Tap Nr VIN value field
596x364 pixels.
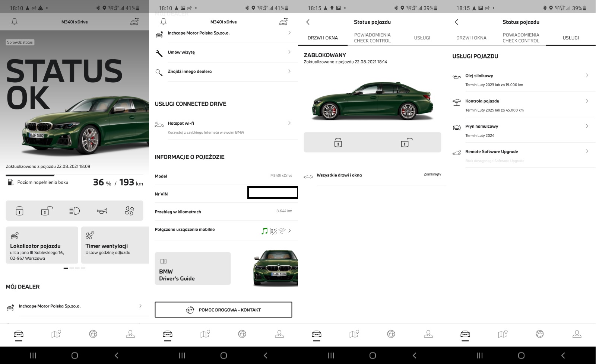click(273, 192)
